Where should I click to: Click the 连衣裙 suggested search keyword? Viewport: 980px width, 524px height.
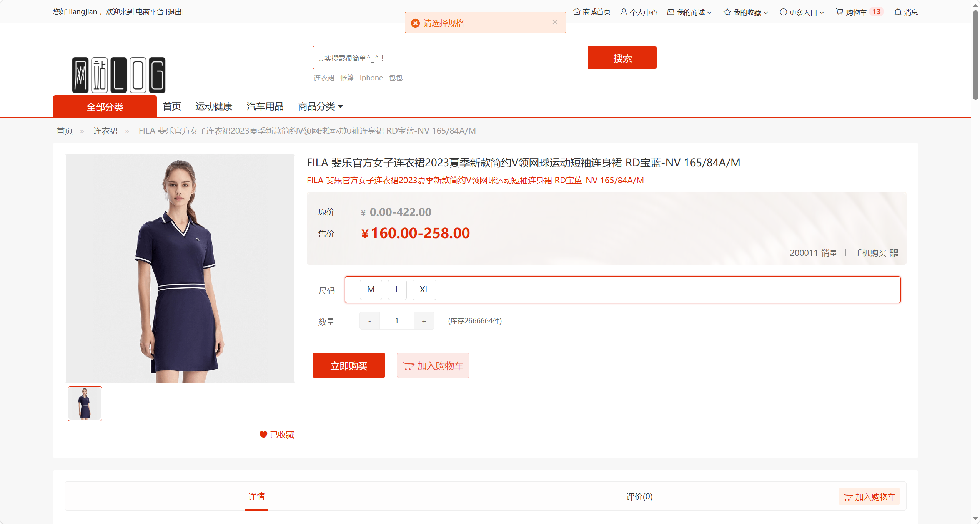click(324, 78)
